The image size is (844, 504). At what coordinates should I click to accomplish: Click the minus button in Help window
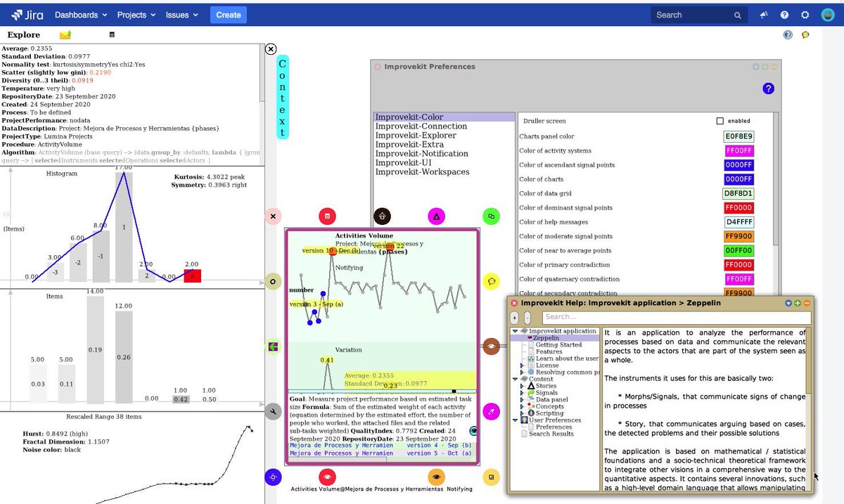(x=527, y=318)
